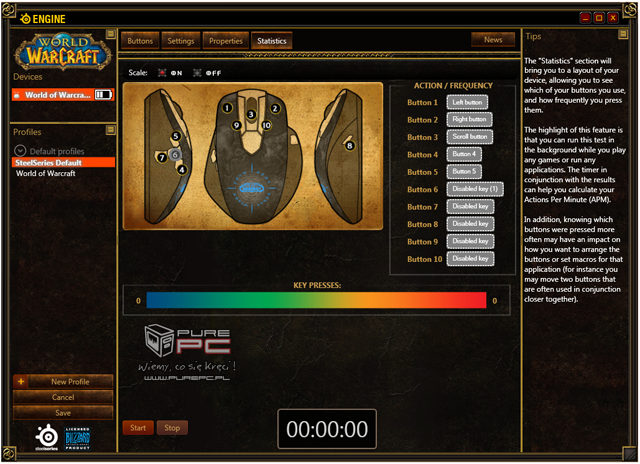Click highlighted side button marker 6

[x=175, y=155]
